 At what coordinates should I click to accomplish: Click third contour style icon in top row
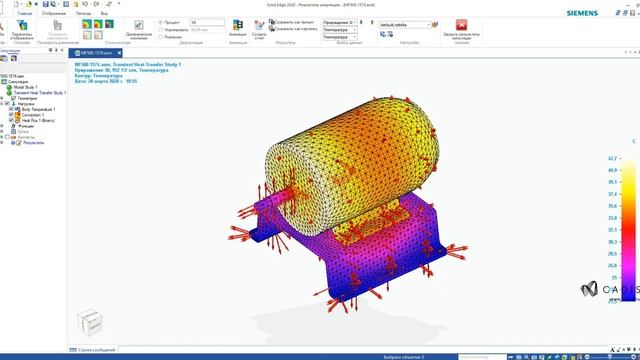[109, 24]
